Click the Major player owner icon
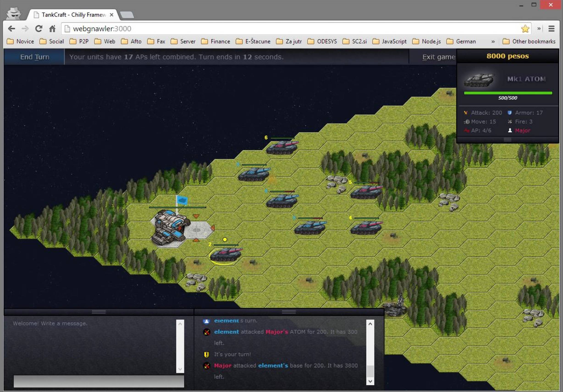The height and width of the screenshot is (392, 563). [x=510, y=130]
